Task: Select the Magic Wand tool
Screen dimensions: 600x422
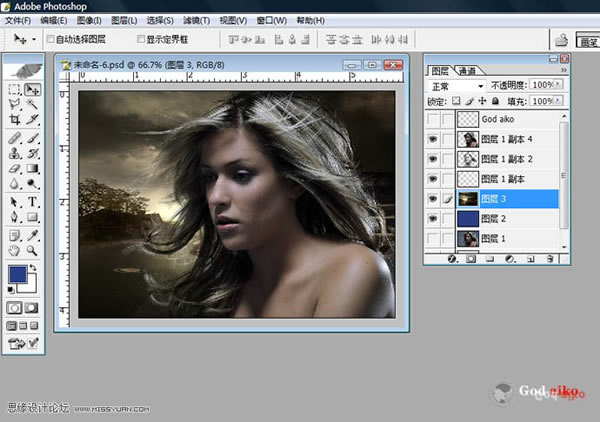Action: (32, 104)
